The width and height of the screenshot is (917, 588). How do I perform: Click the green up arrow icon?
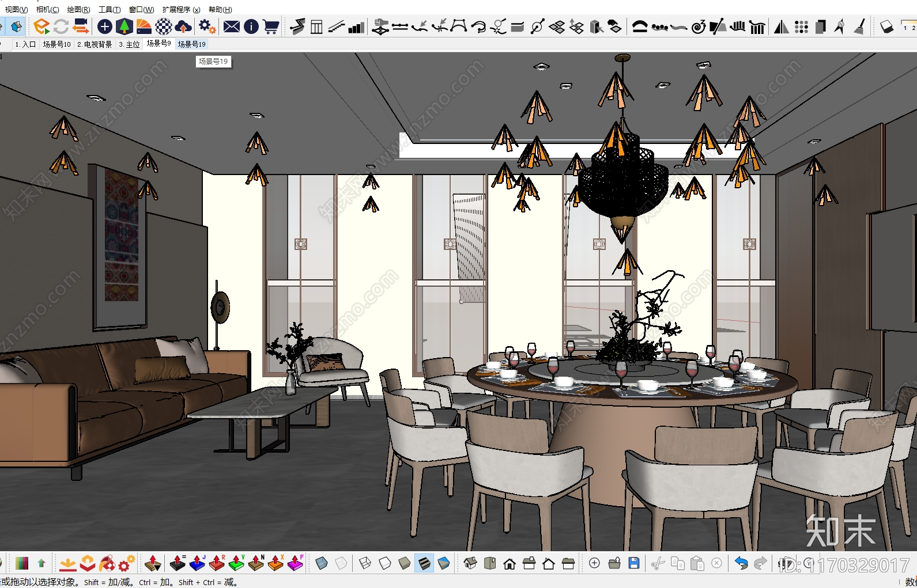click(x=41, y=563)
